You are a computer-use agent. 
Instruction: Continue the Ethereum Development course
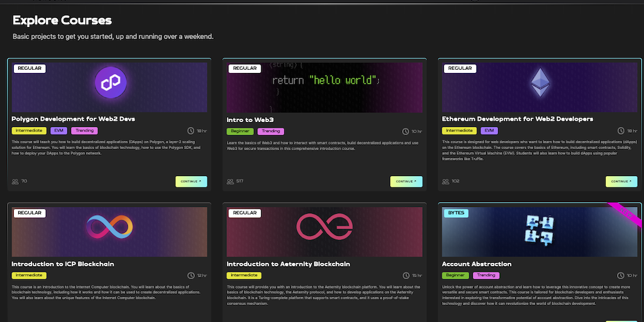(x=621, y=182)
